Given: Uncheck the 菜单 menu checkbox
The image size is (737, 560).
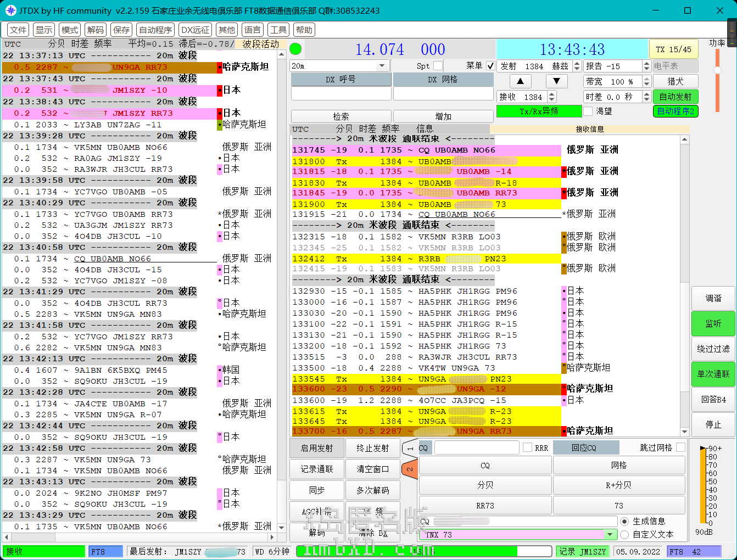Looking at the screenshot, I should [x=490, y=66].
